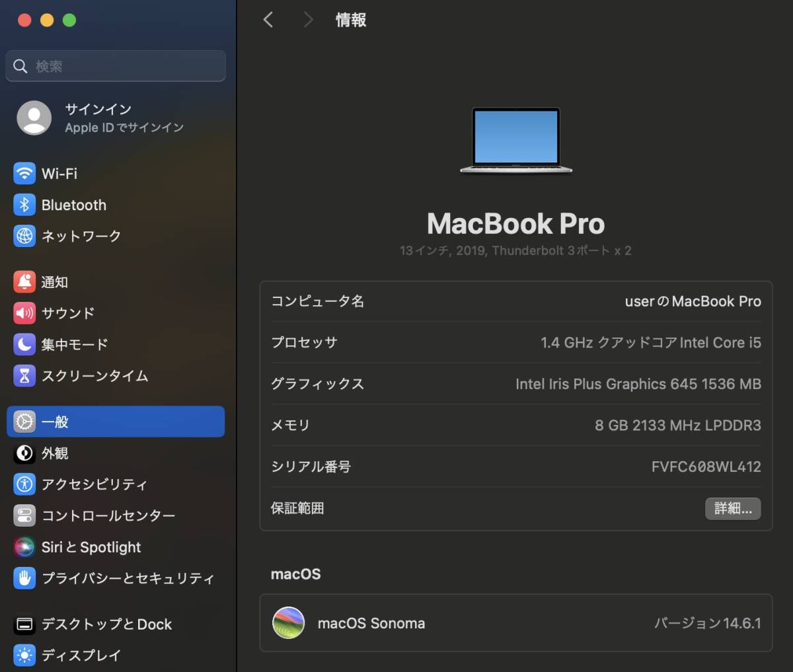Click the コントロールセンター icon
The image size is (793, 672).
[24, 515]
